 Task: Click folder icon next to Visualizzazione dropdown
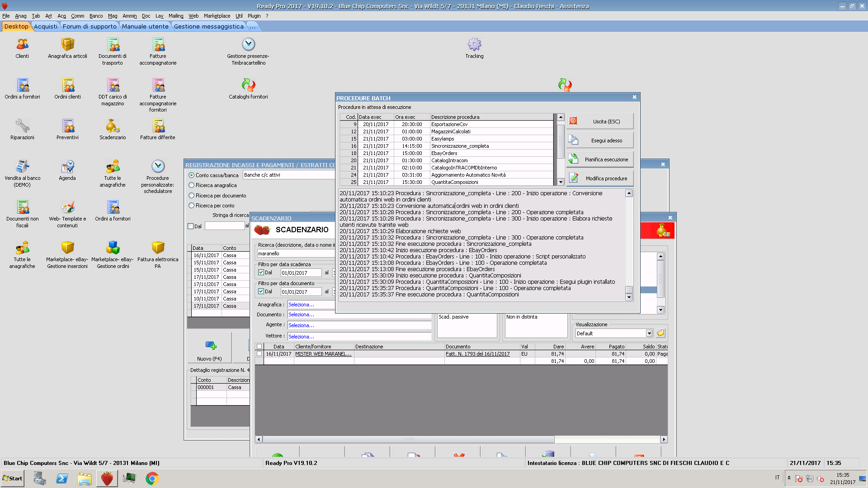660,333
